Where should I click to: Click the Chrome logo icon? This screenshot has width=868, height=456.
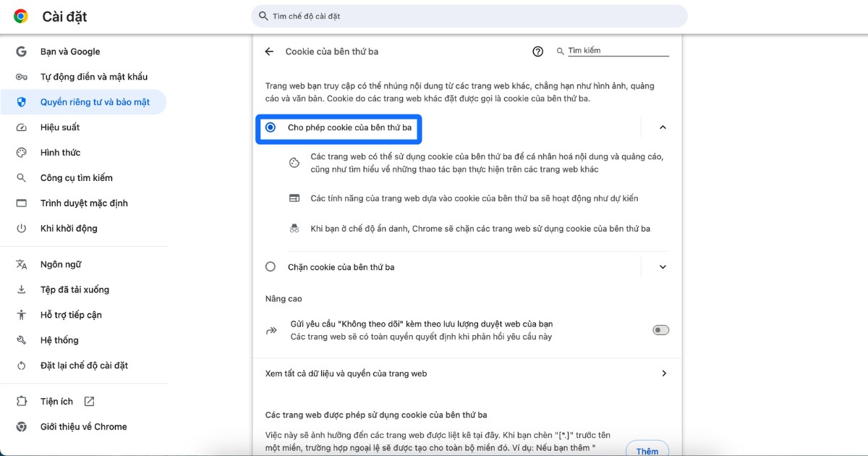coord(20,16)
